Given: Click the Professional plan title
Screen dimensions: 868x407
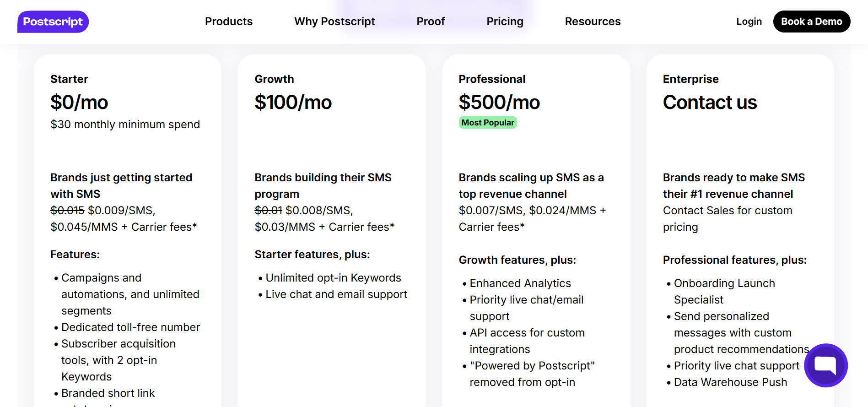Looking at the screenshot, I should (x=492, y=79).
